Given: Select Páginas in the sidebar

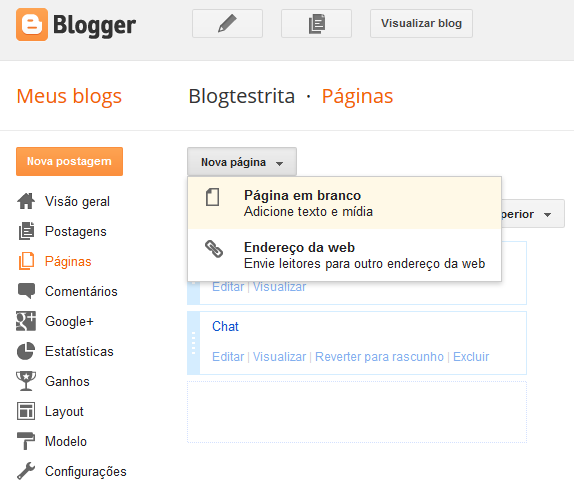Looking at the screenshot, I should (68, 261).
